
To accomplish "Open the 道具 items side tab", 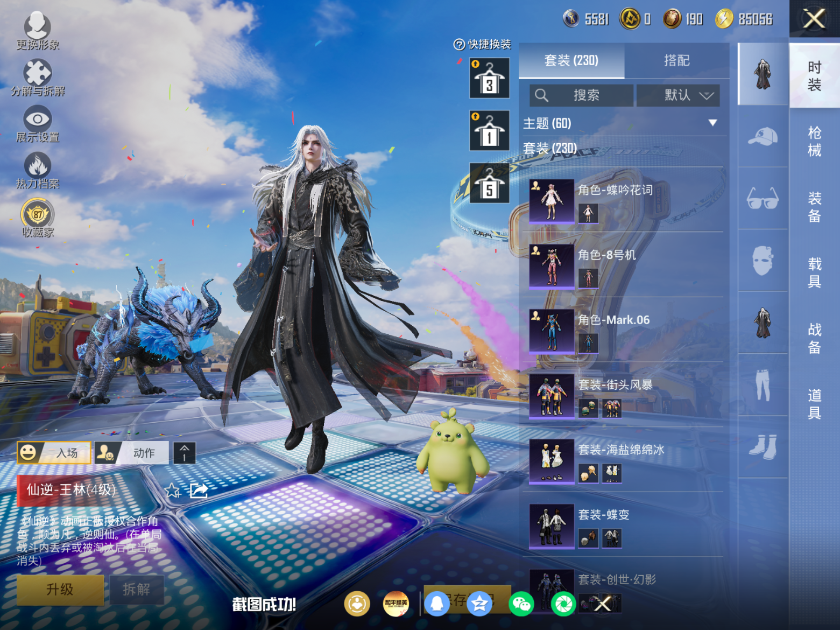I will pyautogui.click(x=815, y=404).
